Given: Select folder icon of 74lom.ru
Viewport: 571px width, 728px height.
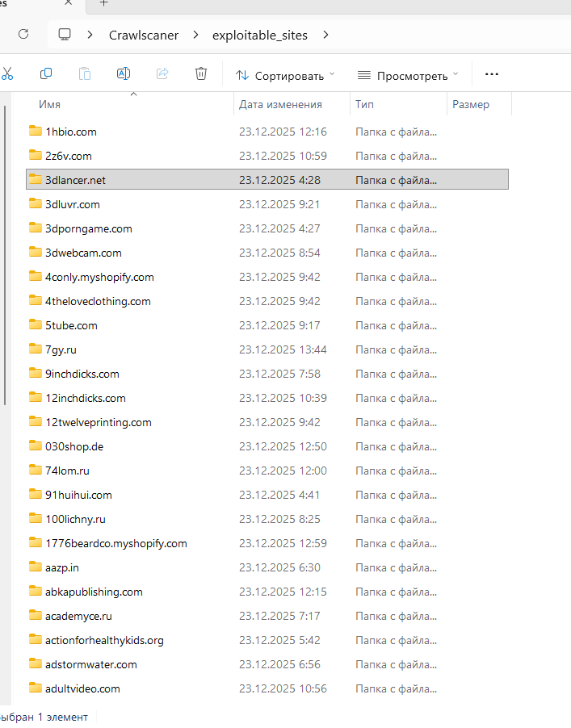Looking at the screenshot, I should pyautogui.click(x=36, y=470).
